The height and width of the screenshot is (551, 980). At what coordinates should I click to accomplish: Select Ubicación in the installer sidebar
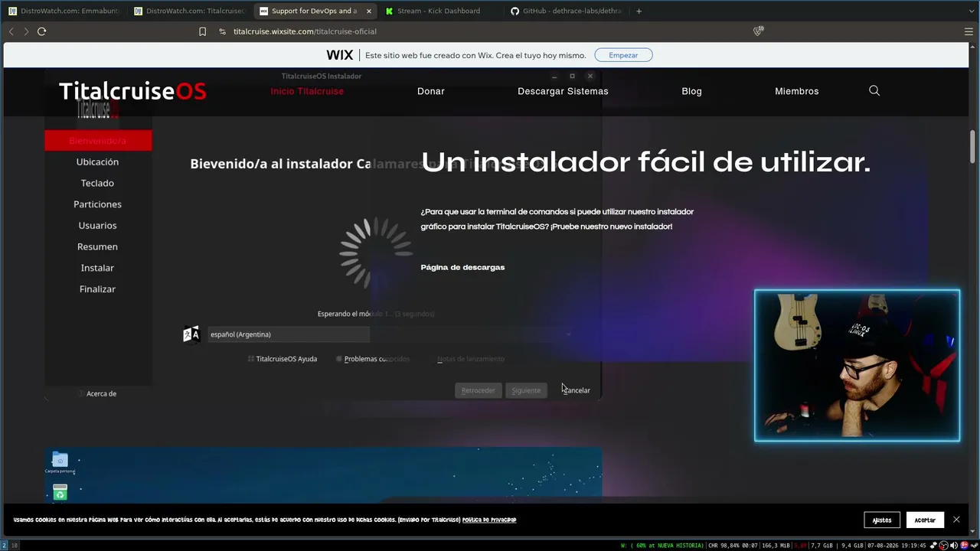(98, 162)
